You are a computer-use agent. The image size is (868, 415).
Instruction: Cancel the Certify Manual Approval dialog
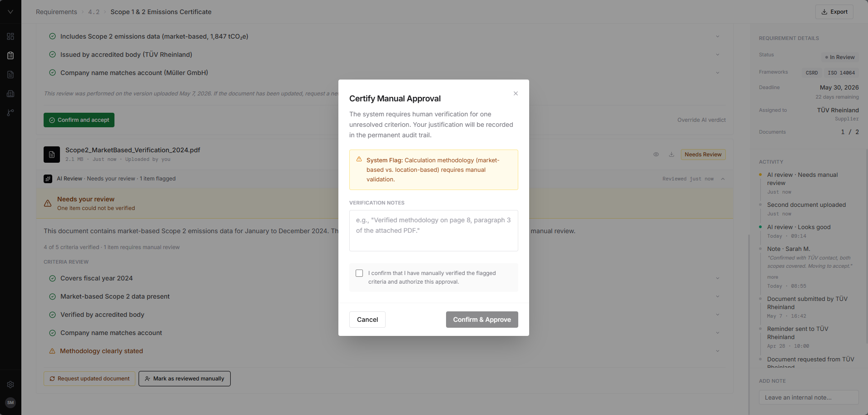[x=367, y=320]
